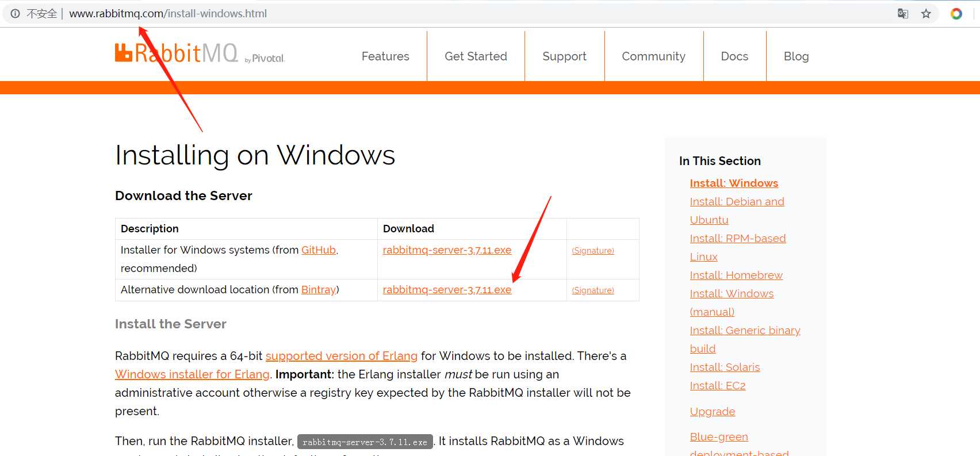Click the by Pivotal text
This screenshot has height=456, width=980.
265,59
